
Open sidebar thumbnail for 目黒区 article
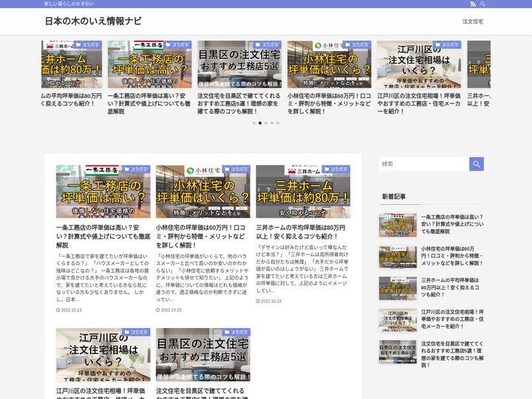[398, 352]
